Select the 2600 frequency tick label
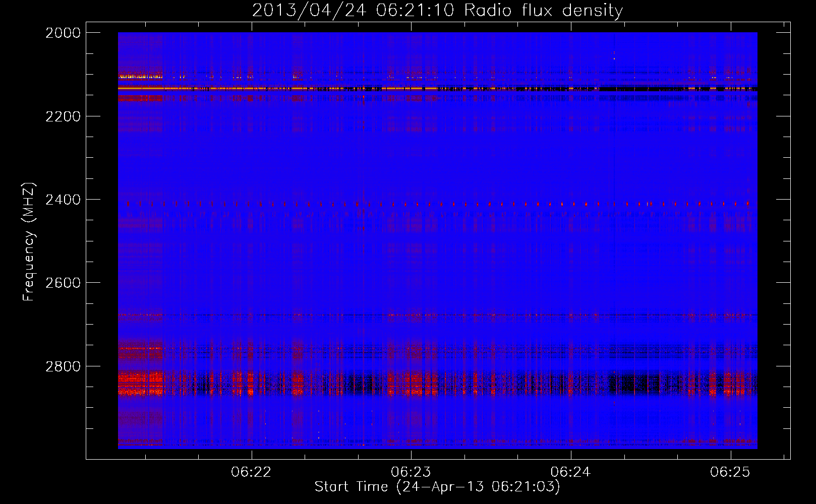This screenshot has height=504, width=816. 63,283
